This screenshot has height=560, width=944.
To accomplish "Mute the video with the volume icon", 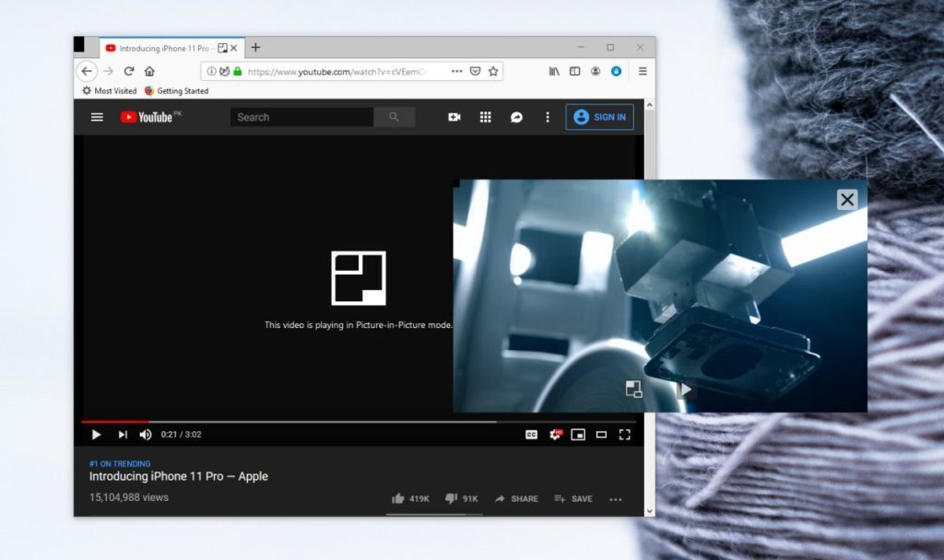I will point(145,434).
